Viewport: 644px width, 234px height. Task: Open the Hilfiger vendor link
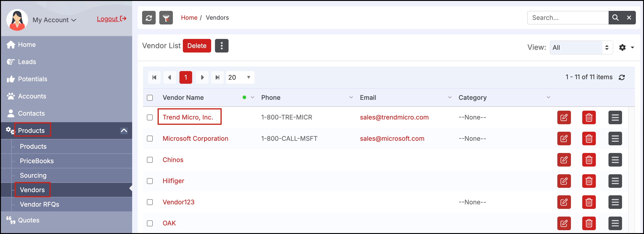pos(173,181)
